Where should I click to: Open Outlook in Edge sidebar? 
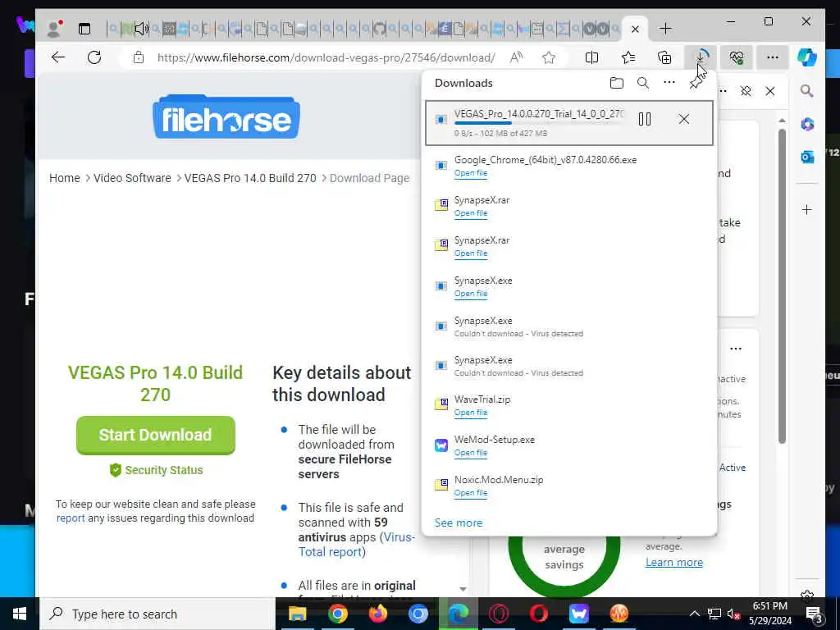[807, 157]
